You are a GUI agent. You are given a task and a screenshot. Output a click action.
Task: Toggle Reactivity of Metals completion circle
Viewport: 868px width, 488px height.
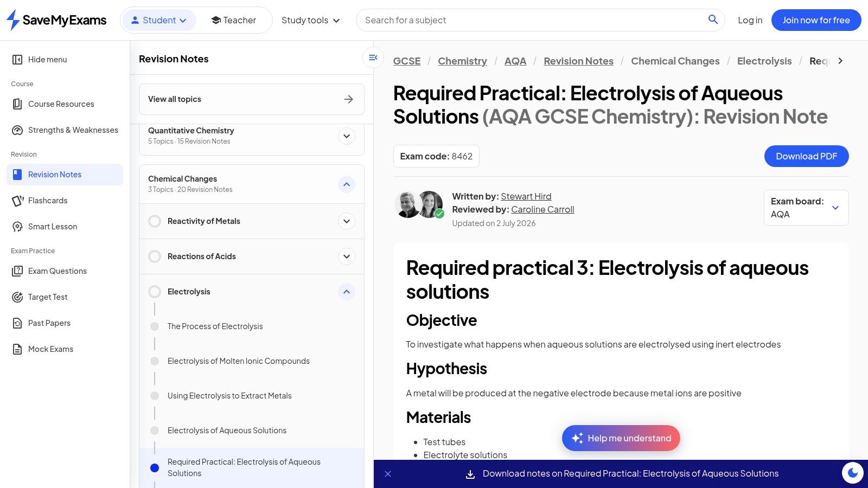[x=155, y=221]
